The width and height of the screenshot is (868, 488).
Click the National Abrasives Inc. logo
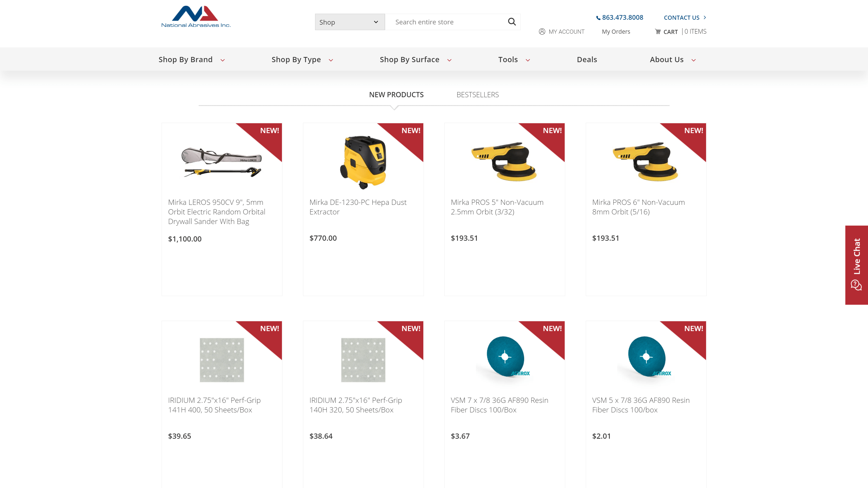pyautogui.click(x=196, y=16)
